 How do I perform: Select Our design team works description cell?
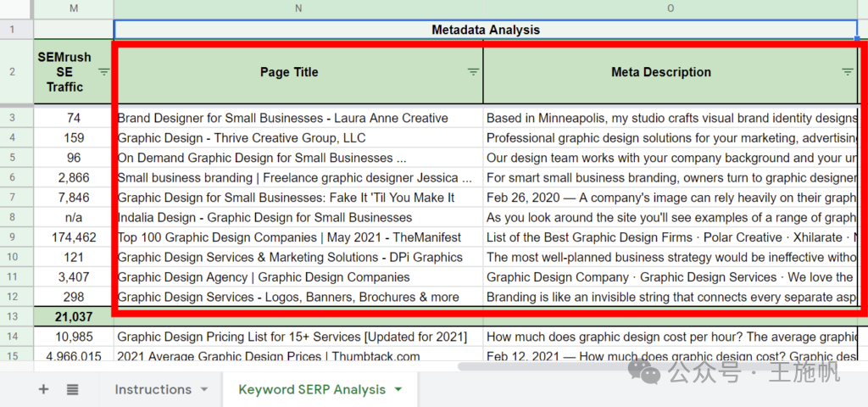(x=670, y=158)
